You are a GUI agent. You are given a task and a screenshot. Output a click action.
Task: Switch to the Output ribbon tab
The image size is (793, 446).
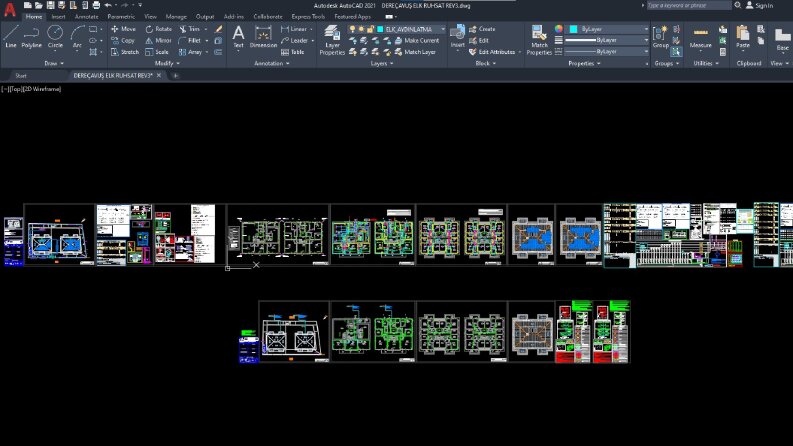pyautogui.click(x=204, y=17)
